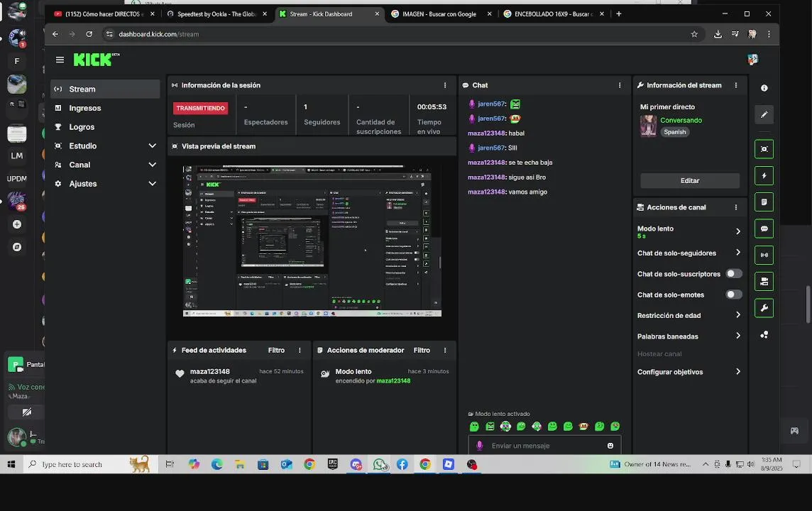This screenshot has width=812, height=511.
Task: Toggle the session info broadcast icon
Action: tap(764, 255)
